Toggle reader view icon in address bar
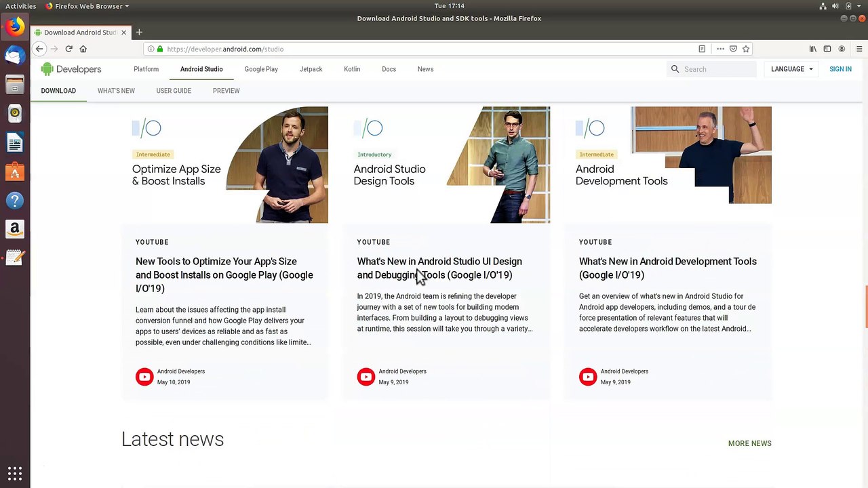Viewport: 868px width, 488px height. click(x=702, y=49)
